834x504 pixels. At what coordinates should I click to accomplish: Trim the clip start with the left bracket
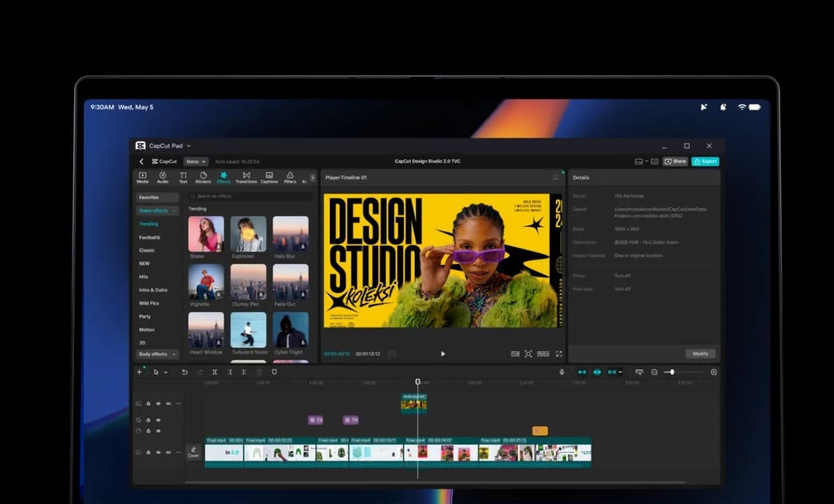tap(229, 372)
